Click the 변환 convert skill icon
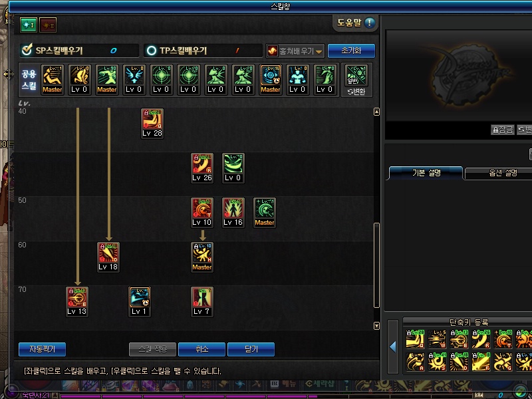 [356, 80]
